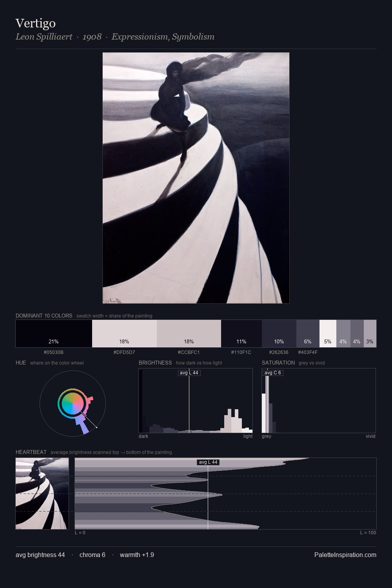Click the hex code #403F4F

pos(308,352)
